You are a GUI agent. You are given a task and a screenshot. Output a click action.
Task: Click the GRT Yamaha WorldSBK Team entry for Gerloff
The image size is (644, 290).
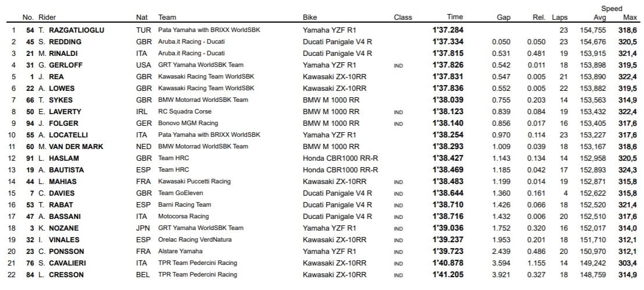click(x=201, y=65)
